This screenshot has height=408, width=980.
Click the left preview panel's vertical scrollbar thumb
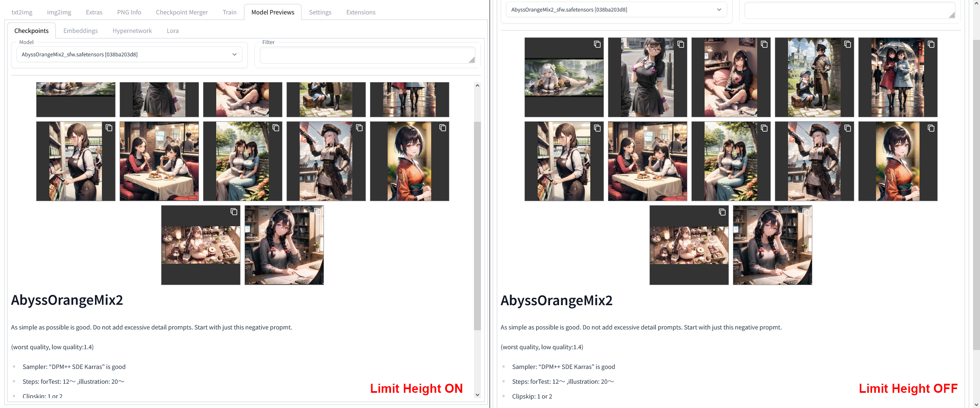coord(477,225)
